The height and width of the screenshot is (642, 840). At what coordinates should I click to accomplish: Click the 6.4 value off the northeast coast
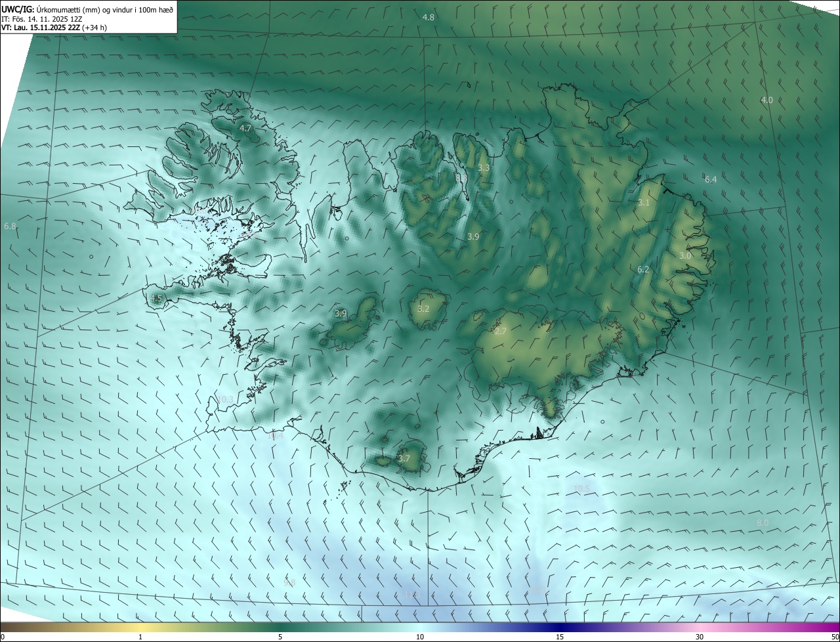(711, 179)
